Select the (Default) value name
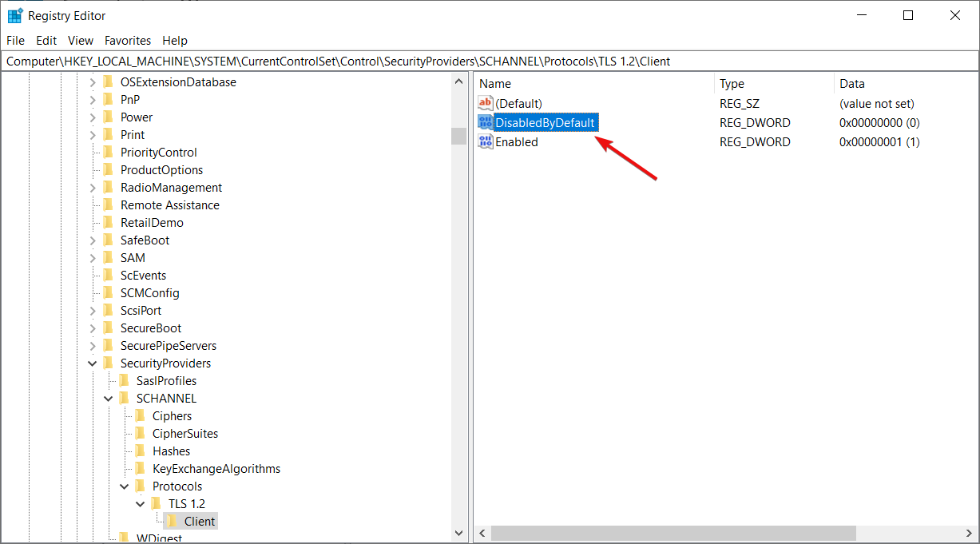The height and width of the screenshot is (544, 980). tap(518, 103)
